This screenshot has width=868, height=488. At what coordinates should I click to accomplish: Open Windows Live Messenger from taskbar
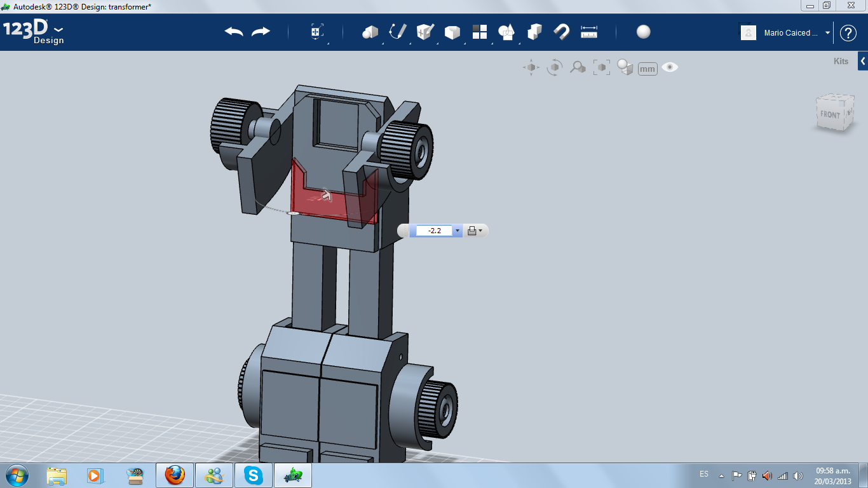point(214,475)
